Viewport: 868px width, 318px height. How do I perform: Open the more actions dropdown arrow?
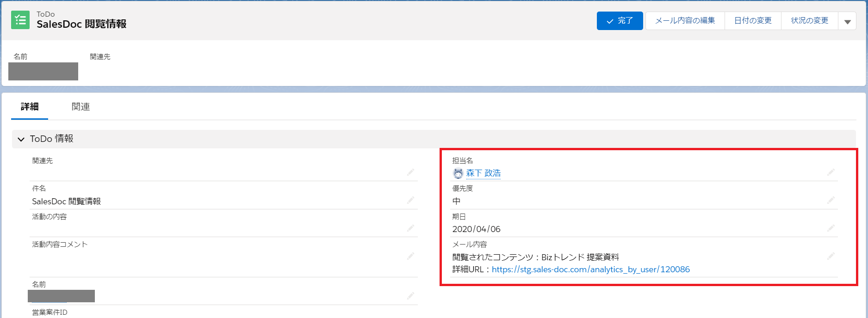tap(847, 21)
